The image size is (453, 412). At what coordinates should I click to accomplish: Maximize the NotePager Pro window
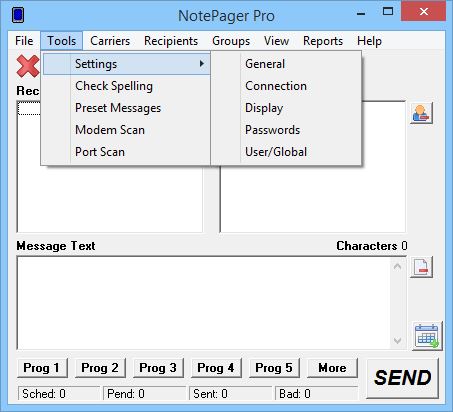(x=388, y=12)
